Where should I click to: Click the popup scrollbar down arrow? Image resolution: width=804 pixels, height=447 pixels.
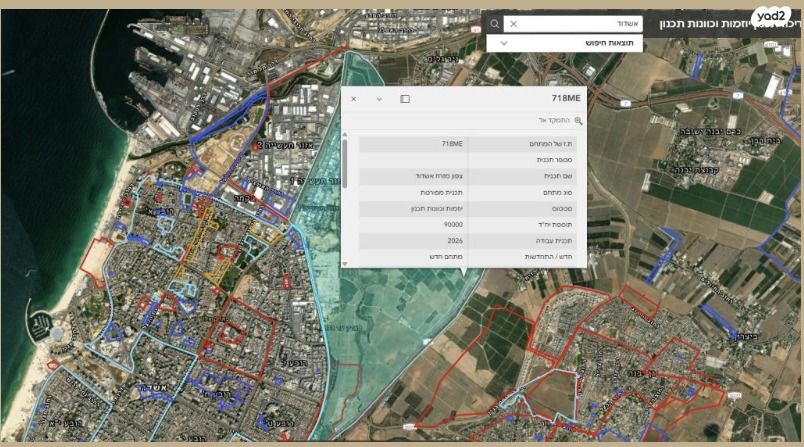coord(345,263)
